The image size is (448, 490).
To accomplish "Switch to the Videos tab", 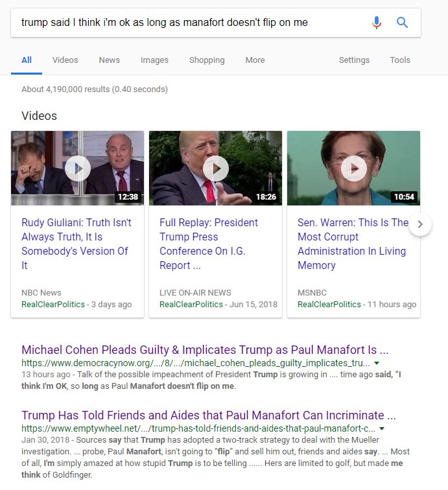I will 65,60.
